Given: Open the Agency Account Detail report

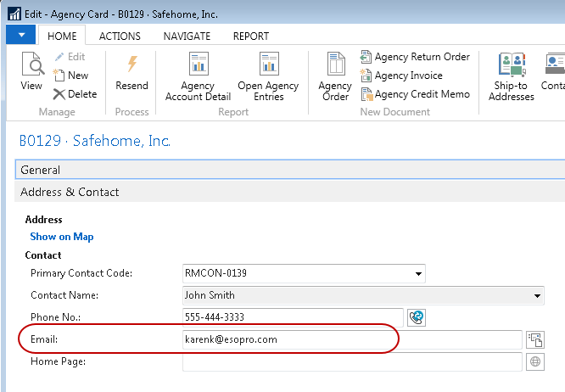Looking at the screenshot, I should coord(199,76).
